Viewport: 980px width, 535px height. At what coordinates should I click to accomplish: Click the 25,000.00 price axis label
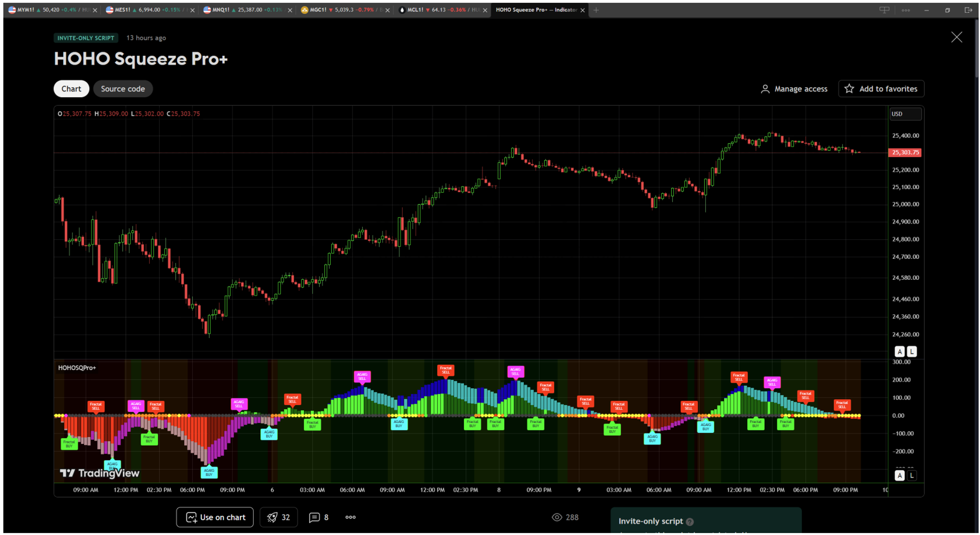point(905,204)
